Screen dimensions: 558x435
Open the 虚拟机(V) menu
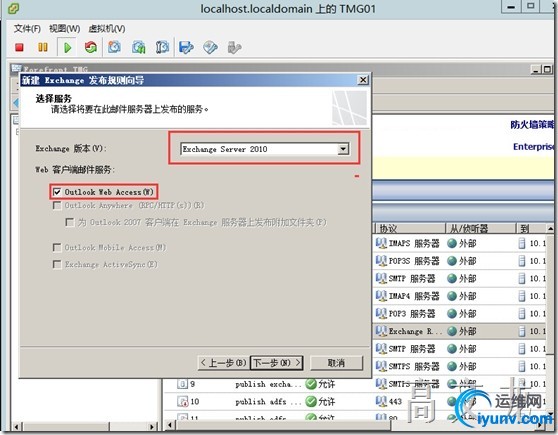107,28
